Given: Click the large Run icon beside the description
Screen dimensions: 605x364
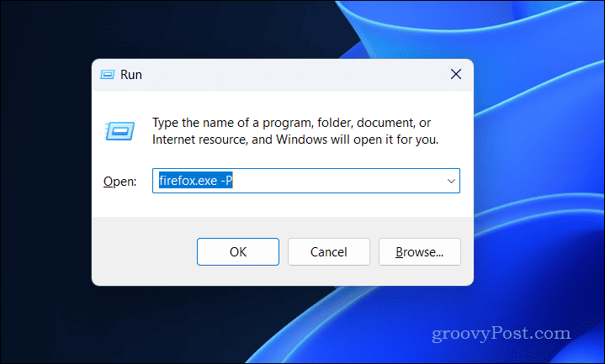Looking at the screenshot, I should click(x=119, y=131).
